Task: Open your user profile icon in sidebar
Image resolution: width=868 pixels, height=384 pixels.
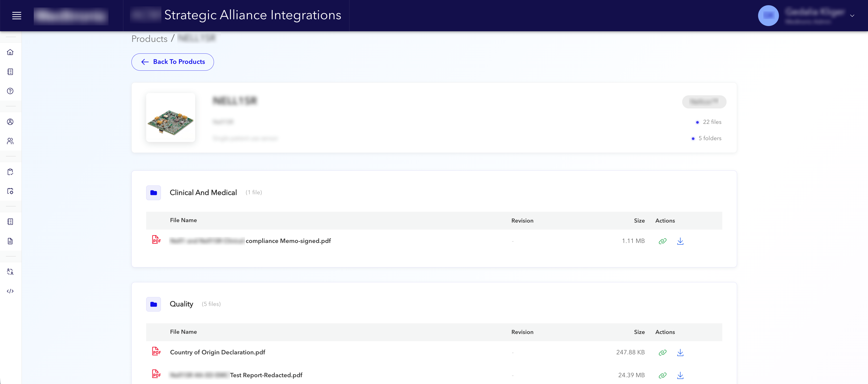Action: click(x=10, y=122)
